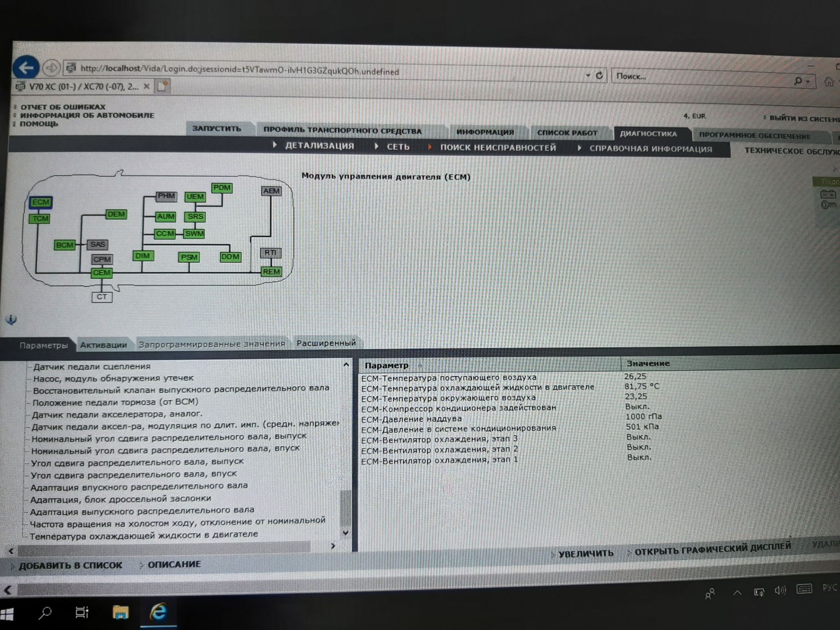Open File Explorer folder icon in taskbar
Image resolution: width=840 pixels, height=630 pixels.
(120, 612)
